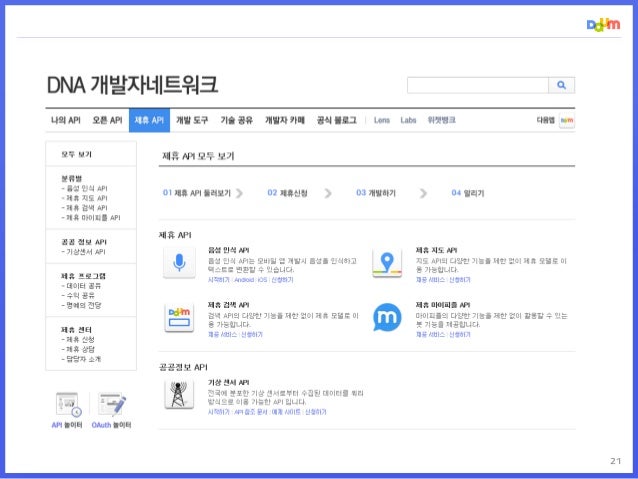
Task: Open the 개발 도구 tab
Action: [192, 120]
